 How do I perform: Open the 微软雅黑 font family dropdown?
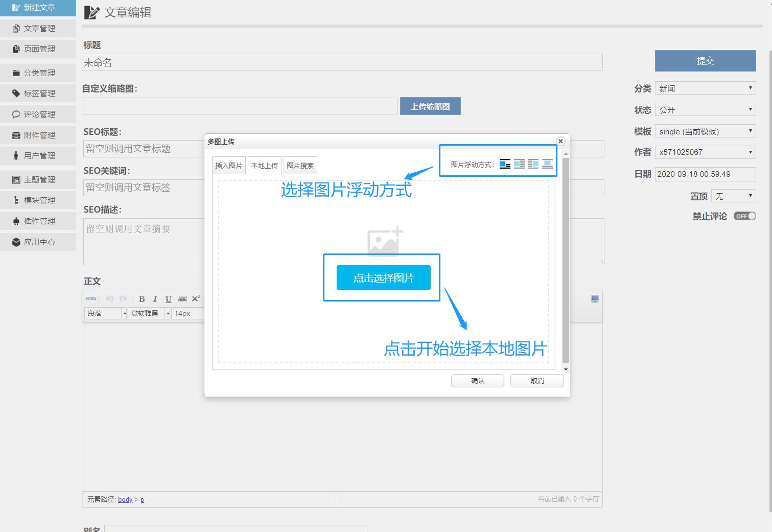pos(149,313)
